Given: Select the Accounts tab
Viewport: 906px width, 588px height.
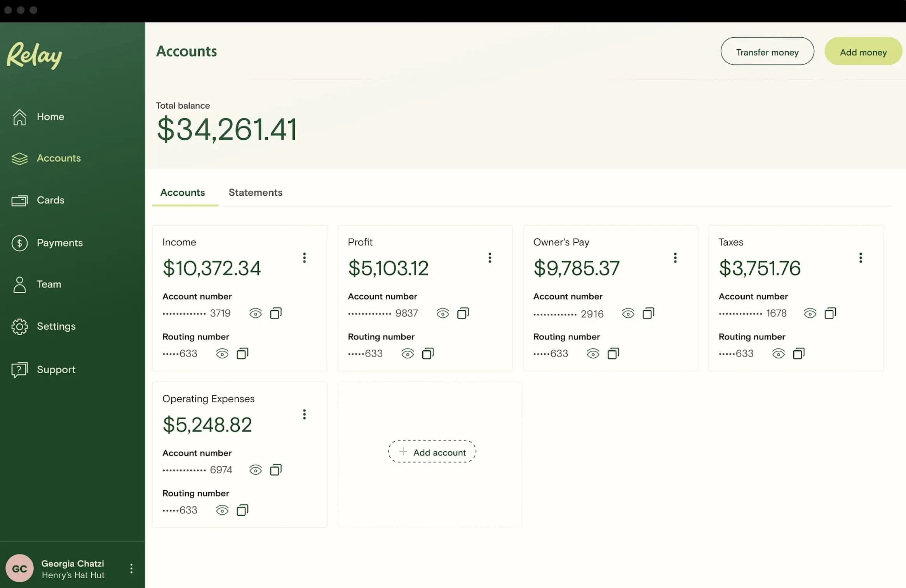Looking at the screenshot, I should (x=182, y=193).
